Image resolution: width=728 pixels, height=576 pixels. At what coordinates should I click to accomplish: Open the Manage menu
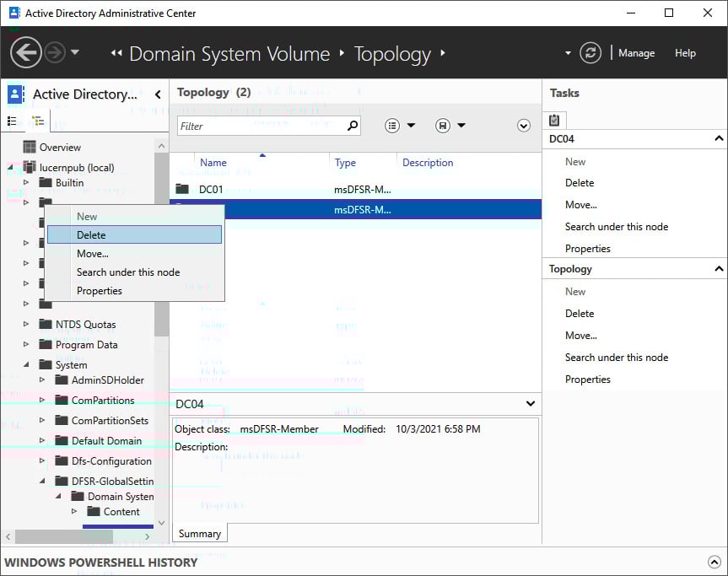tap(636, 53)
